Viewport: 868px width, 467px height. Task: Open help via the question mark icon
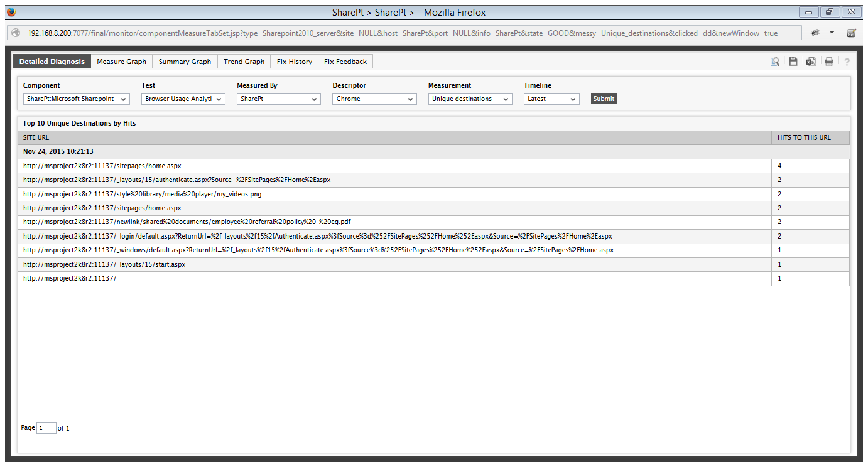tap(847, 62)
